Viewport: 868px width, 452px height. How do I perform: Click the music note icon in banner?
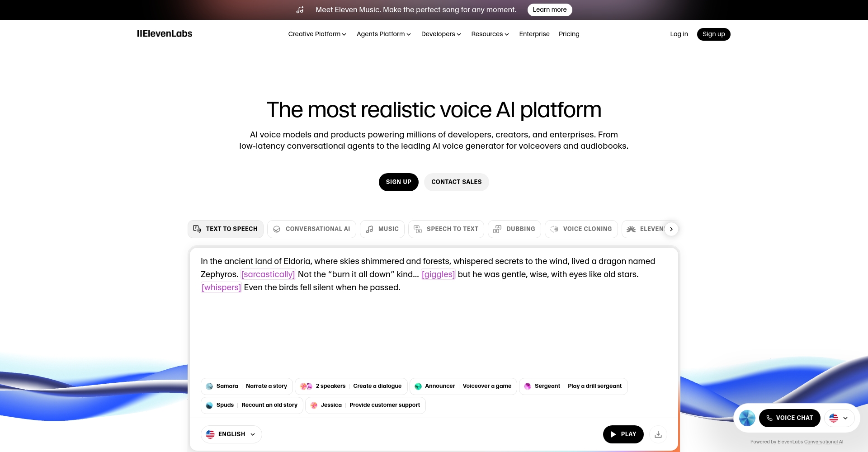[300, 10]
